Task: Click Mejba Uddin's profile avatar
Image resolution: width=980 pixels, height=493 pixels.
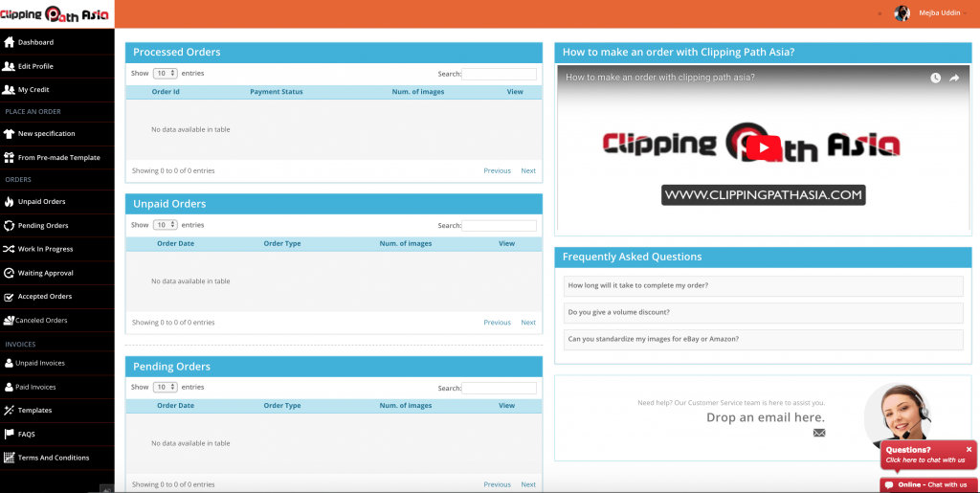Action: [x=902, y=13]
